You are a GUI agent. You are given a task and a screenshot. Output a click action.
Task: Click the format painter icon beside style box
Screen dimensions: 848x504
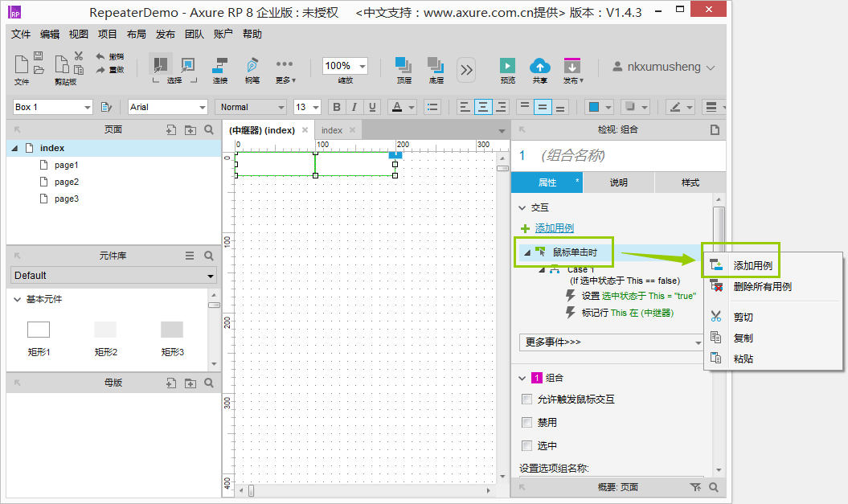106,107
